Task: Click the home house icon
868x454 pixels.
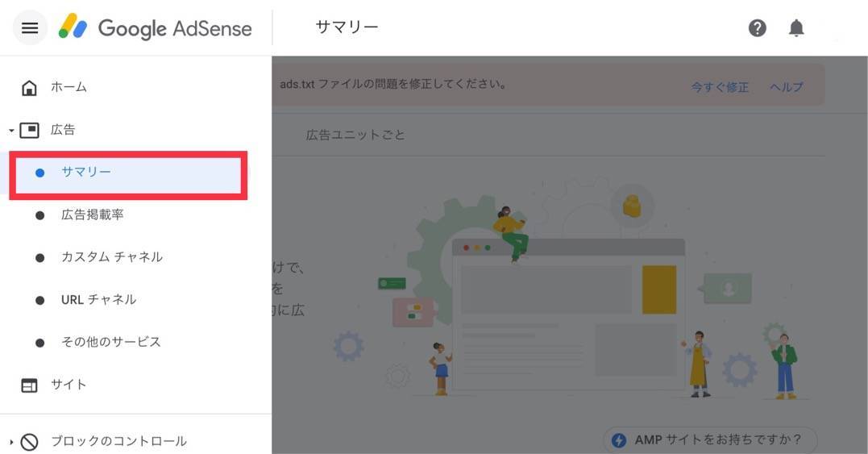Action: click(x=29, y=87)
